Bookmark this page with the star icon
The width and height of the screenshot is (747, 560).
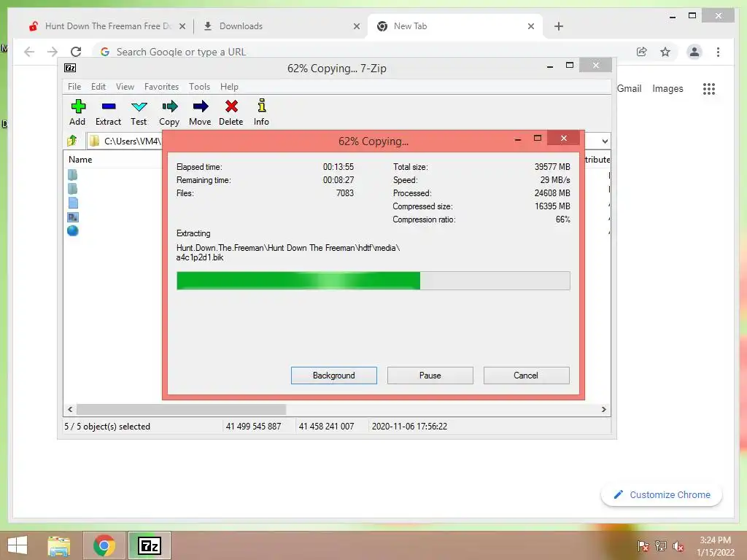click(x=665, y=52)
